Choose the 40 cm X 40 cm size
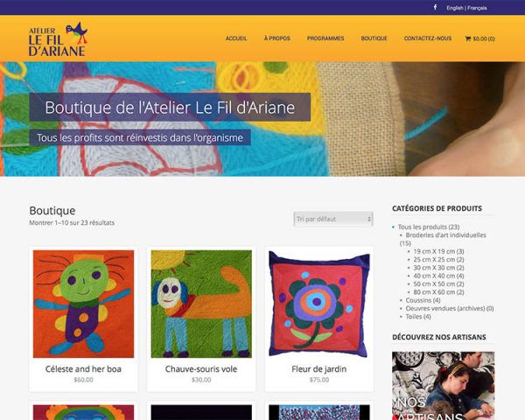 (x=438, y=276)
